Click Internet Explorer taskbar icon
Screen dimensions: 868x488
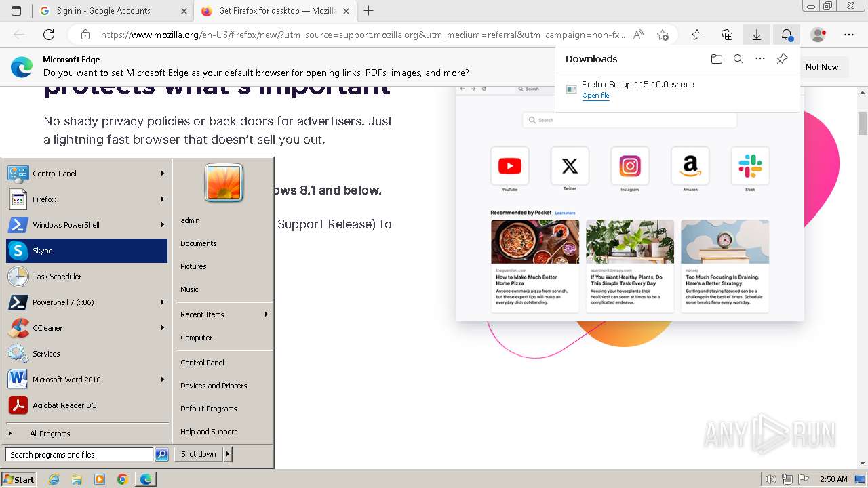(x=54, y=479)
